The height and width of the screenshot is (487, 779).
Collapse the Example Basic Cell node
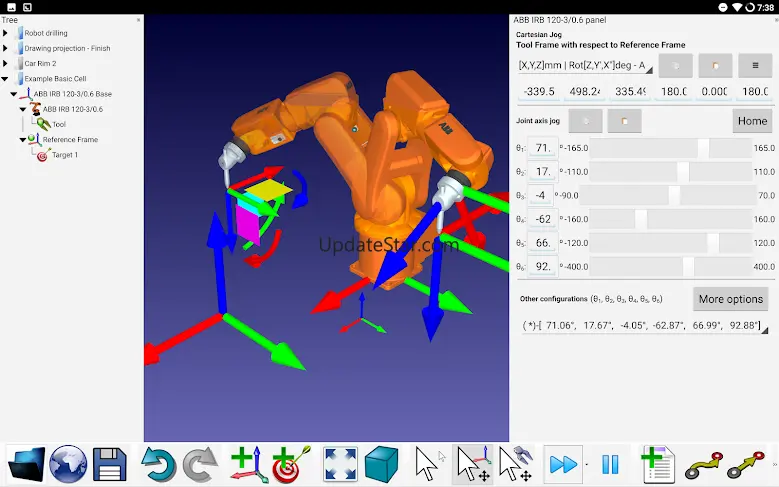pyautogui.click(x=6, y=78)
